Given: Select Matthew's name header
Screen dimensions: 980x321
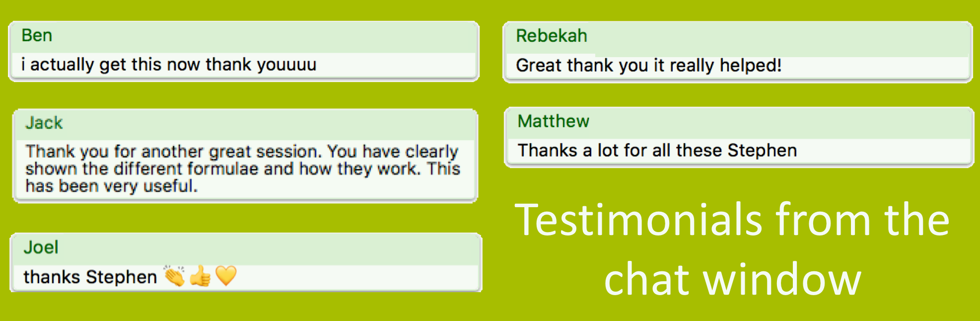Looking at the screenshot, I should tap(554, 121).
